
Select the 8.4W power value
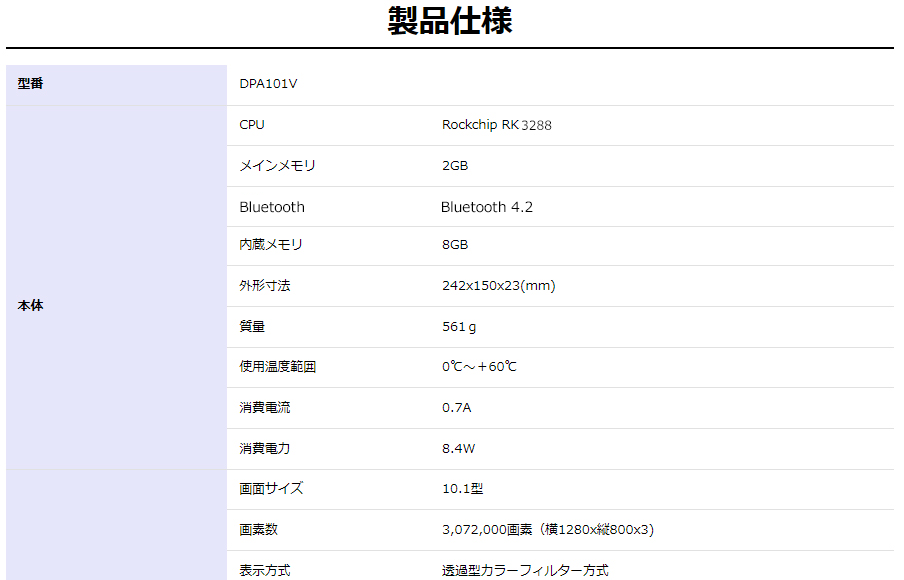[458, 449]
